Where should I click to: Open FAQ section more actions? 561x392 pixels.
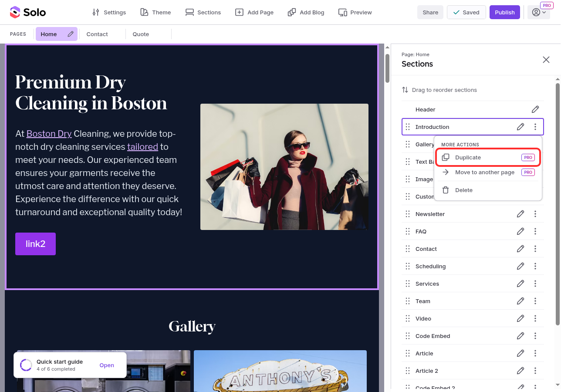point(535,231)
